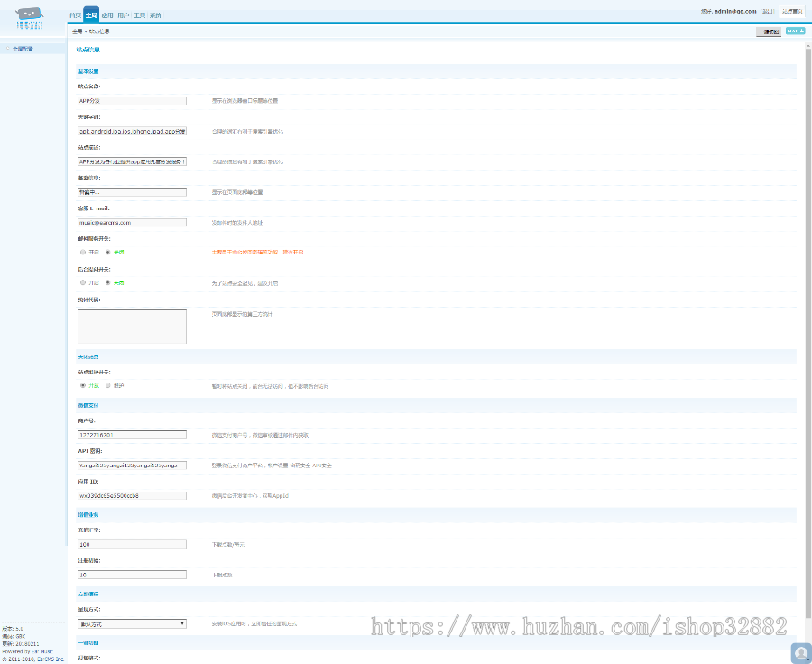
Task: Click the keywords field with apk,android,ipa
Action: coord(132,131)
